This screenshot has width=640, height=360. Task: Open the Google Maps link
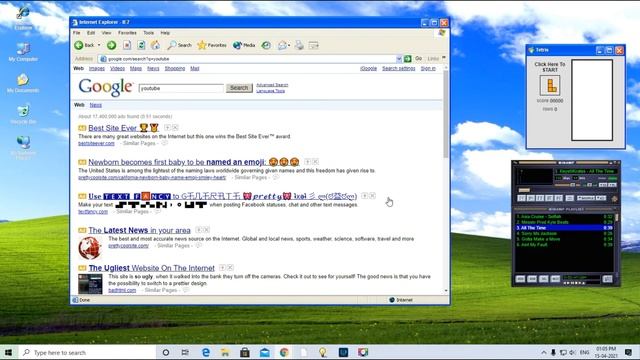136,69
